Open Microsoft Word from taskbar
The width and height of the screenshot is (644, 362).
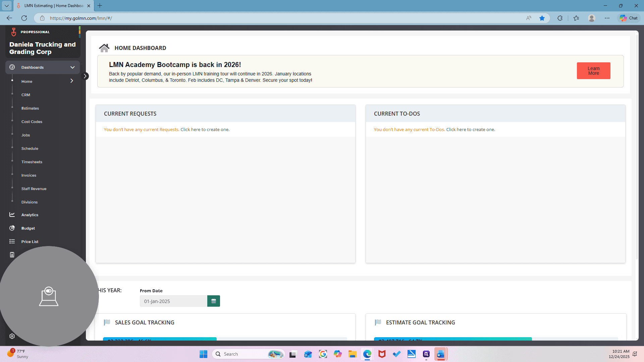point(441,354)
